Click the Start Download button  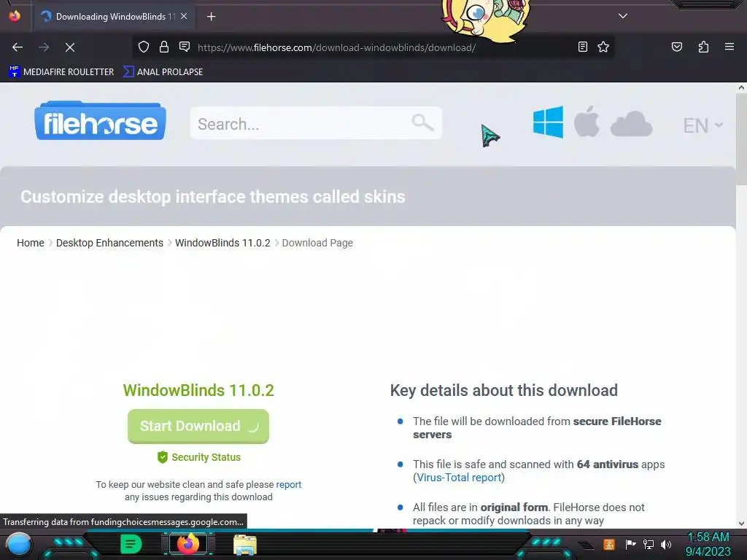(x=198, y=426)
